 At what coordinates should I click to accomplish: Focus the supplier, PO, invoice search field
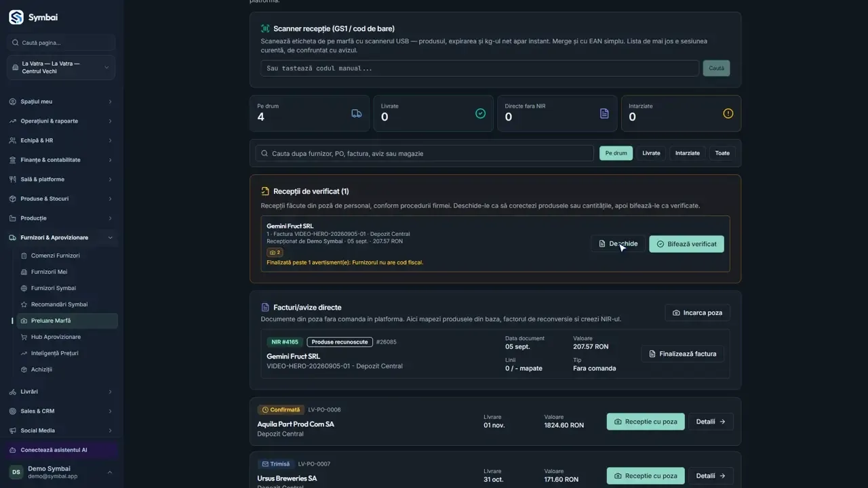425,153
